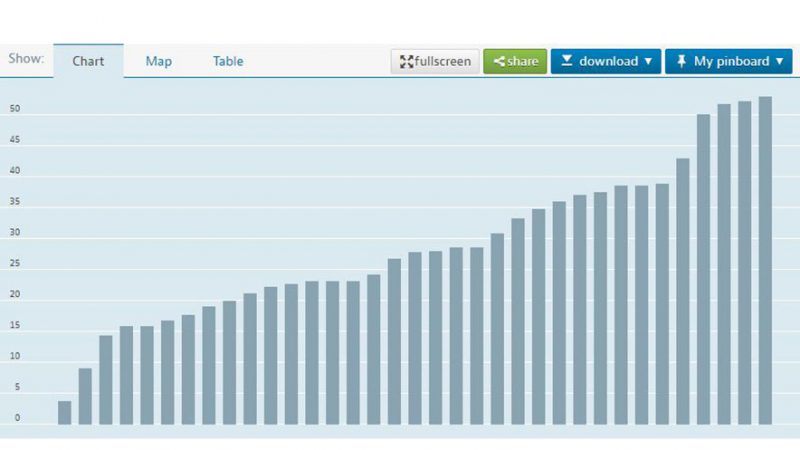Open the My pinboard dropdown arrow
The height and width of the screenshot is (450, 800).
click(x=778, y=62)
